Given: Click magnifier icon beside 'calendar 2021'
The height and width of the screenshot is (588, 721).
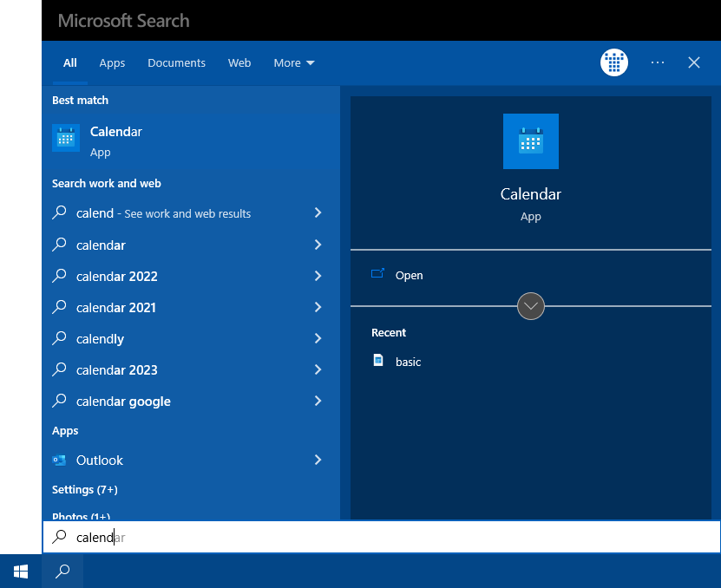Looking at the screenshot, I should pos(59,307).
